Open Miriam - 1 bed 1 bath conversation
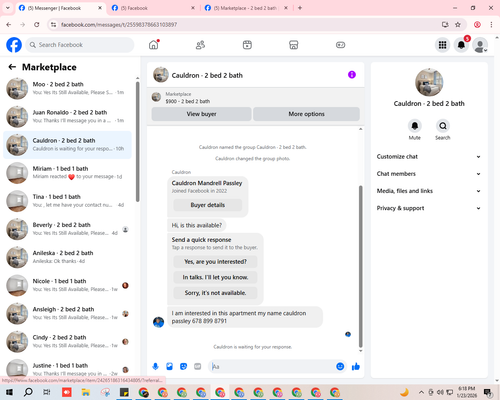500x400 pixels. pos(67,173)
